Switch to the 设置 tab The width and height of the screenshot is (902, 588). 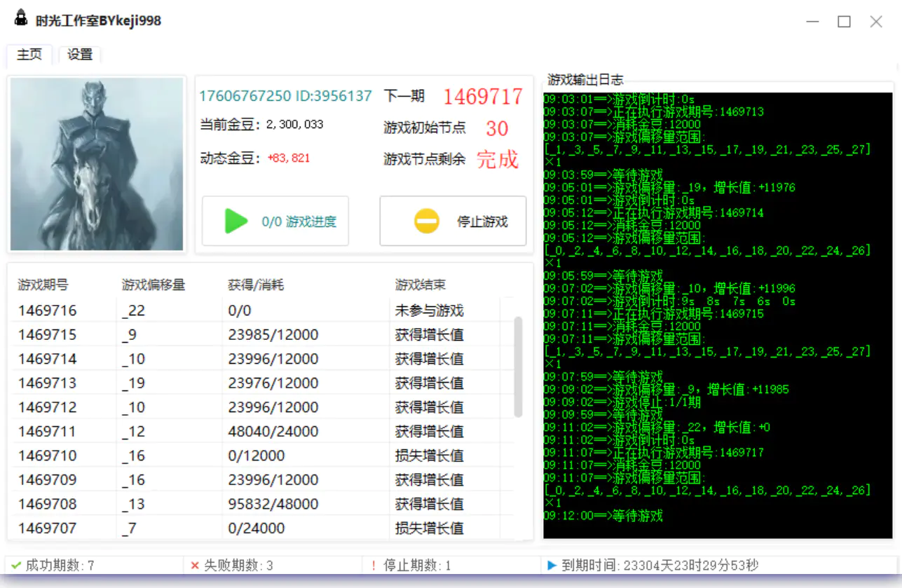80,55
